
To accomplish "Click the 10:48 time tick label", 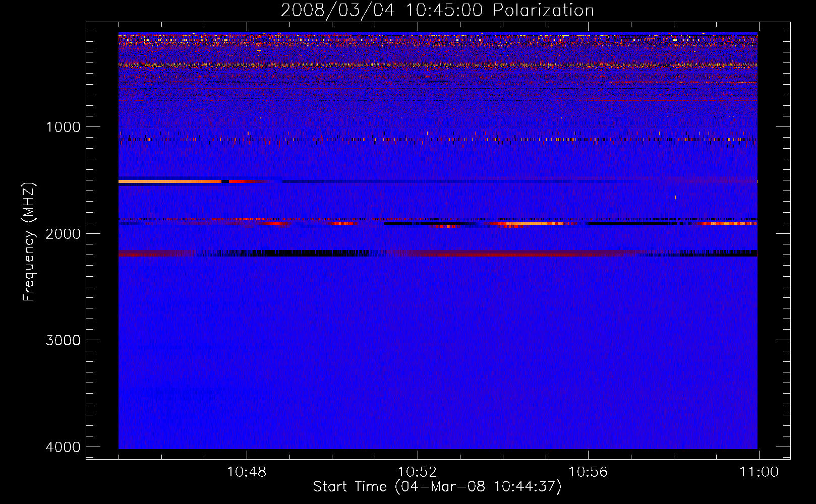I will (x=247, y=472).
